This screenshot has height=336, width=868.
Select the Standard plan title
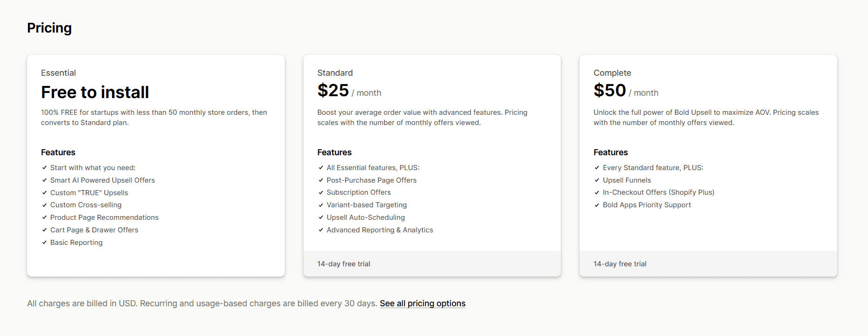point(335,73)
